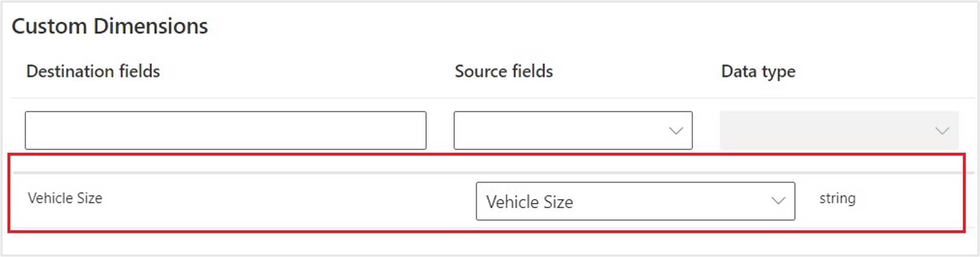Click the "string" data type value

tap(837, 198)
